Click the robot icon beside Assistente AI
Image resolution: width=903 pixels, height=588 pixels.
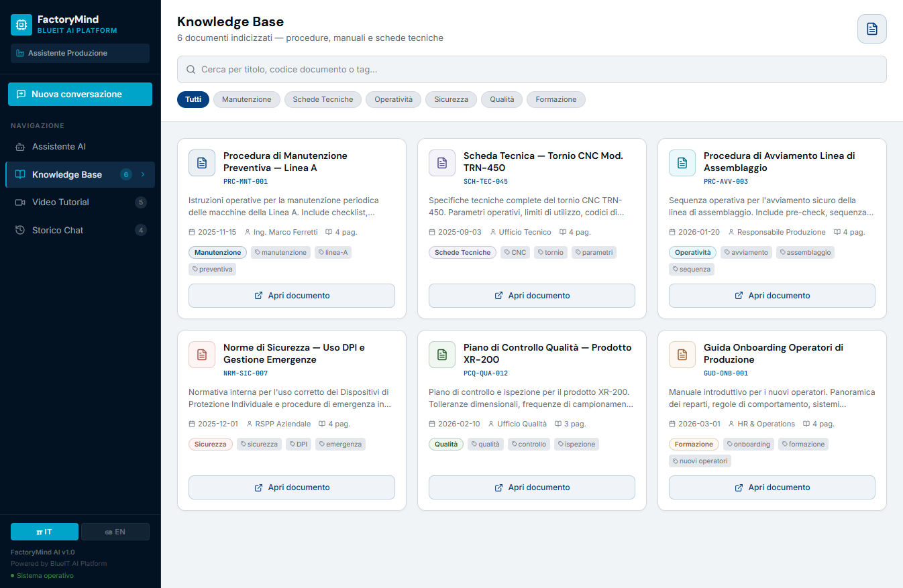tap(20, 147)
